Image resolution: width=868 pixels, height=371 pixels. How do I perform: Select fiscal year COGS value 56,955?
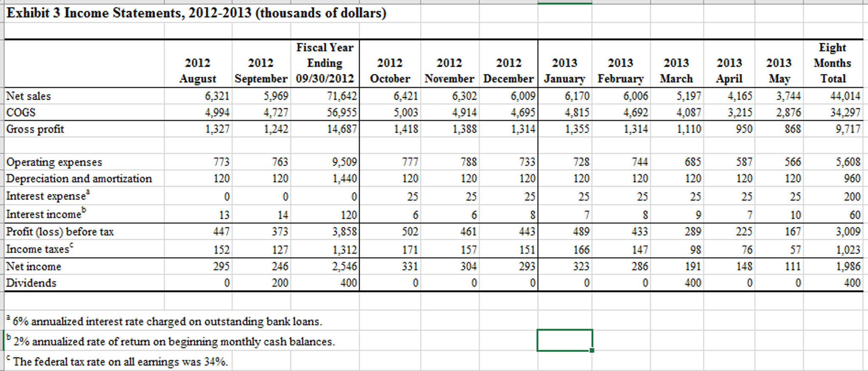(x=341, y=112)
